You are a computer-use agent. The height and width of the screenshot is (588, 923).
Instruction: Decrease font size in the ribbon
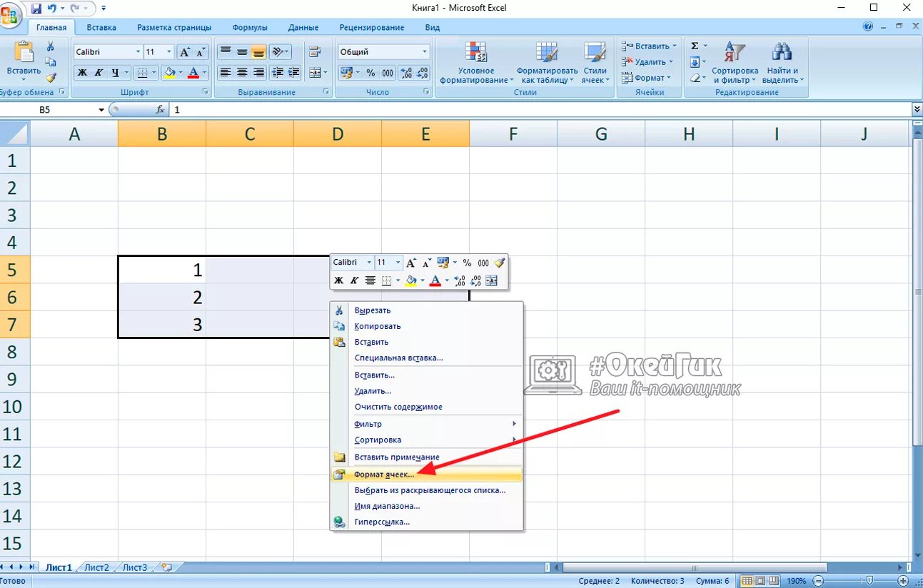[201, 52]
